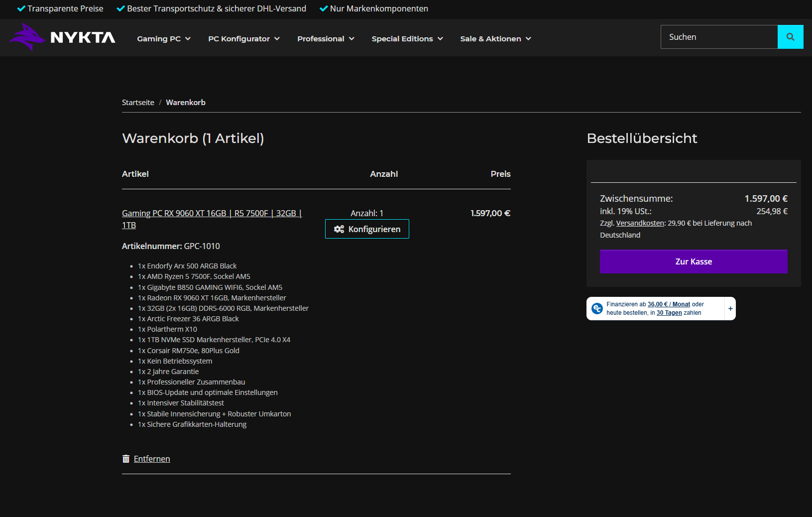Click the Suchen search input field

pos(719,37)
